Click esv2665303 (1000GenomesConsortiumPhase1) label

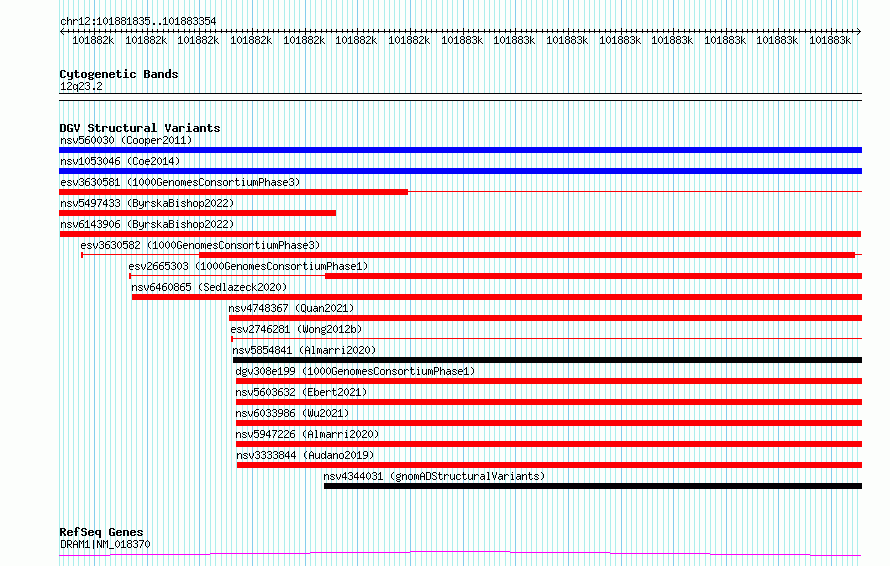pos(248,266)
